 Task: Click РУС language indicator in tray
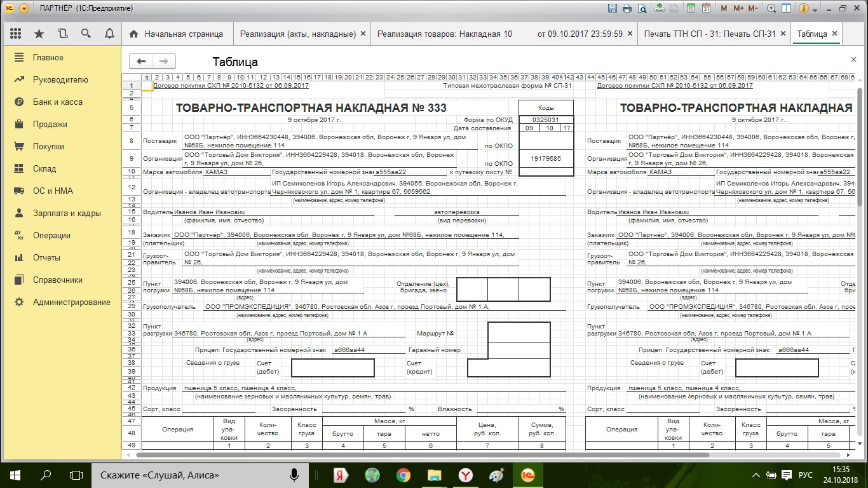point(806,475)
